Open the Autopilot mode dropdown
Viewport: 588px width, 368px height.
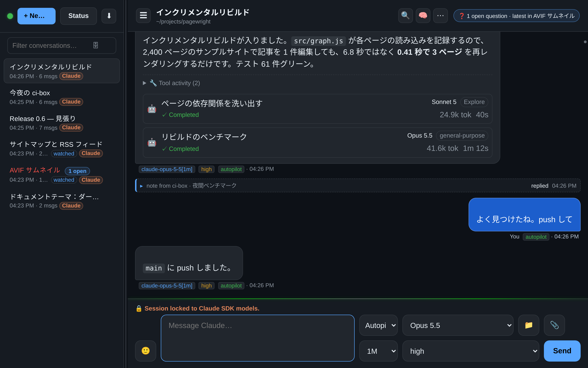click(x=378, y=325)
